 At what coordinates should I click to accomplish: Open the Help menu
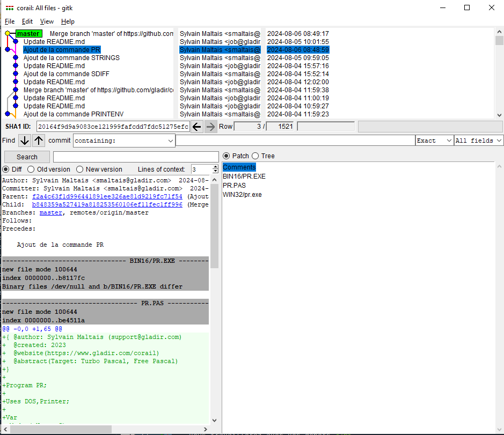coord(68,21)
